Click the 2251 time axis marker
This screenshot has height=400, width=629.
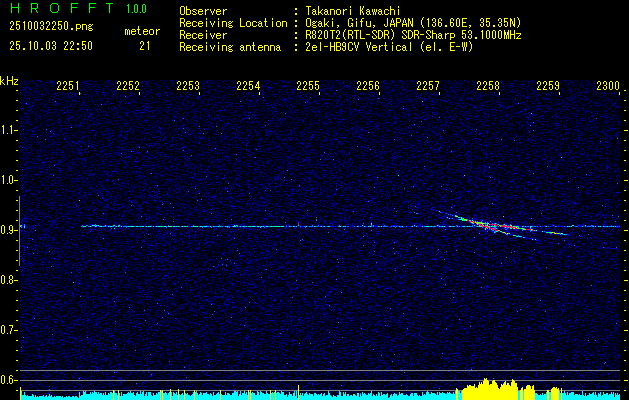(x=69, y=87)
